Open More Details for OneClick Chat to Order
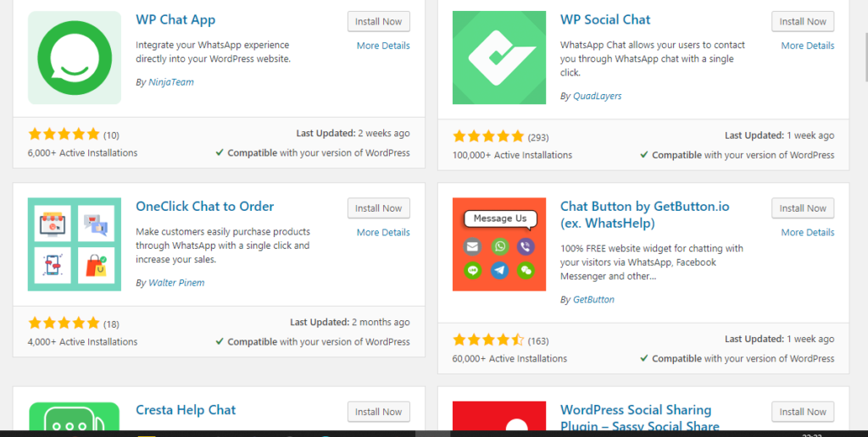This screenshot has height=437, width=868. click(x=382, y=232)
